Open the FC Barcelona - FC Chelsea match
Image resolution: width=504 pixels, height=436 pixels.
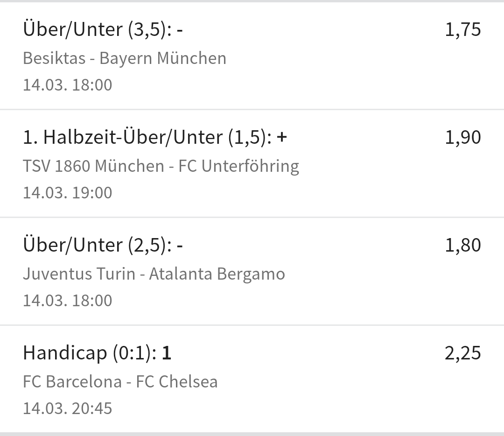click(120, 382)
